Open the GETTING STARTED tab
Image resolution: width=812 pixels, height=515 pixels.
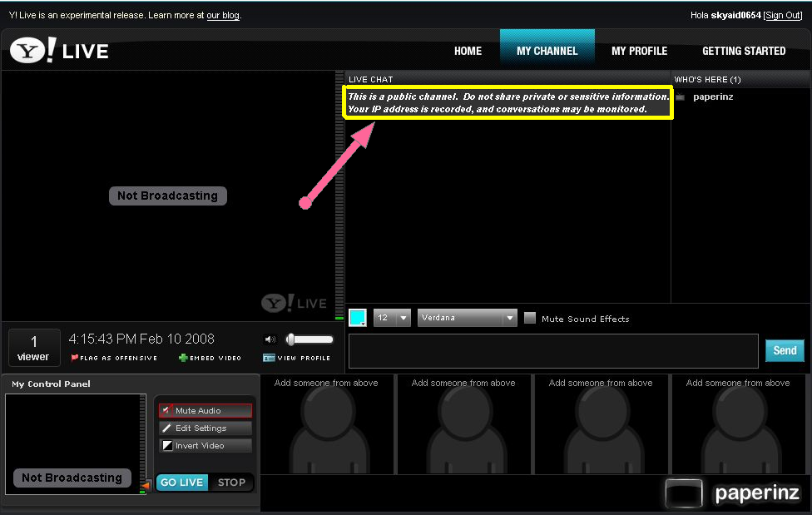point(744,51)
